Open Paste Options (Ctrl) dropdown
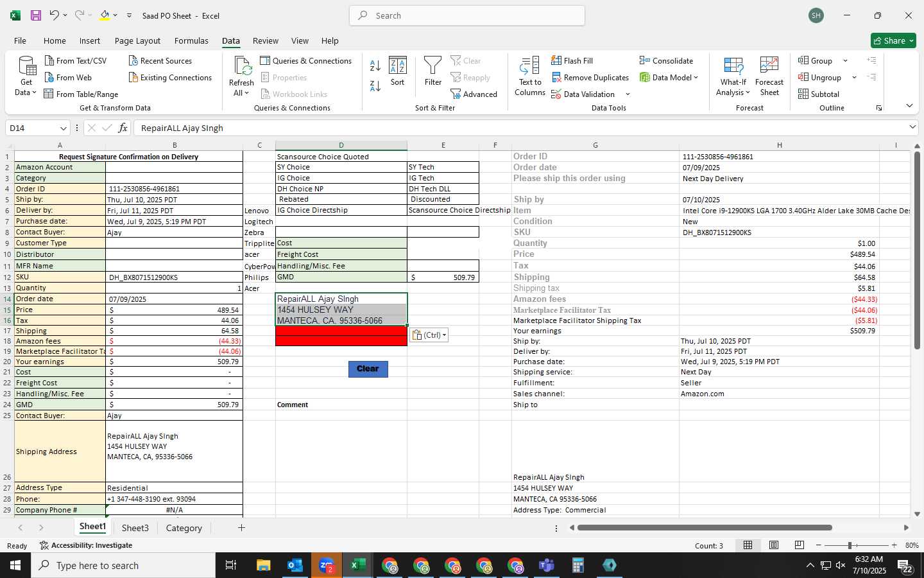 pyautogui.click(x=429, y=335)
